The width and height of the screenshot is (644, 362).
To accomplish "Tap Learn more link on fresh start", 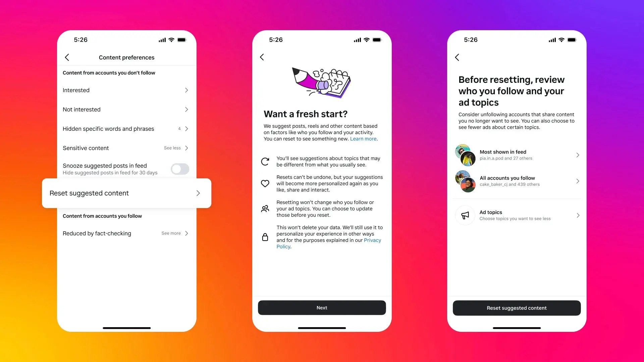I will click(x=363, y=139).
